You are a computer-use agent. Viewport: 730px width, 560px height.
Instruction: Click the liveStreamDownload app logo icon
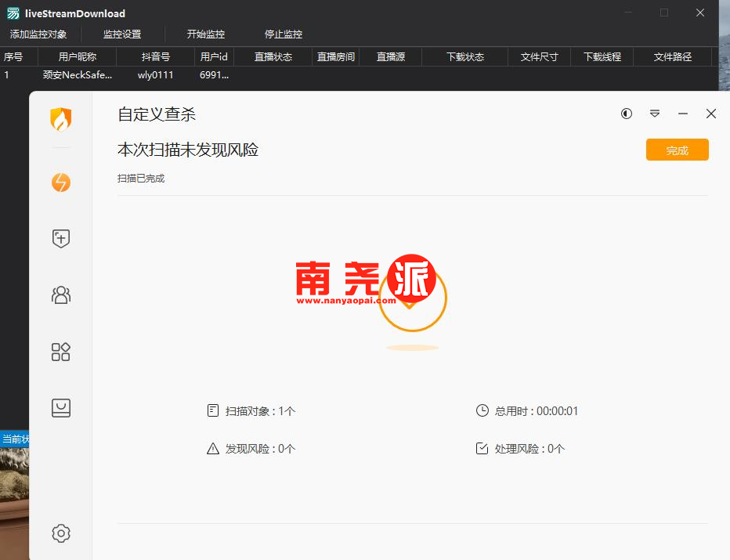(x=13, y=13)
